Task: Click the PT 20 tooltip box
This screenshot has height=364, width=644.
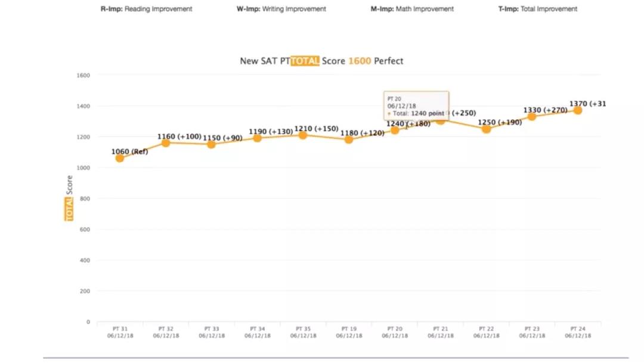Action: pyautogui.click(x=416, y=105)
